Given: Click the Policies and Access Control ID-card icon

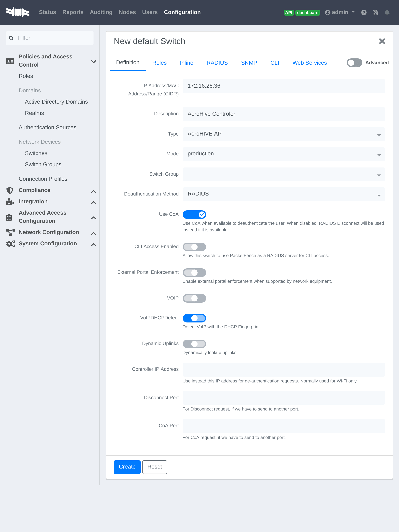Looking at the screenshot, I should pyautogui.click(x=10, y=61).
